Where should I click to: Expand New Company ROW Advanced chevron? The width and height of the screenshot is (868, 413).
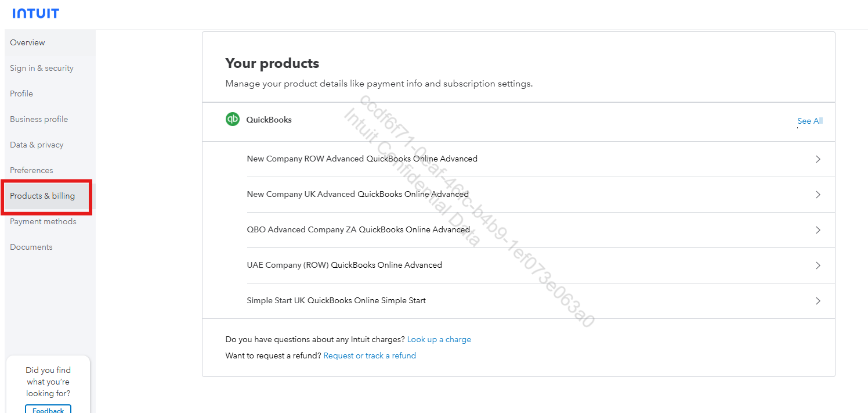pos(818,159)
